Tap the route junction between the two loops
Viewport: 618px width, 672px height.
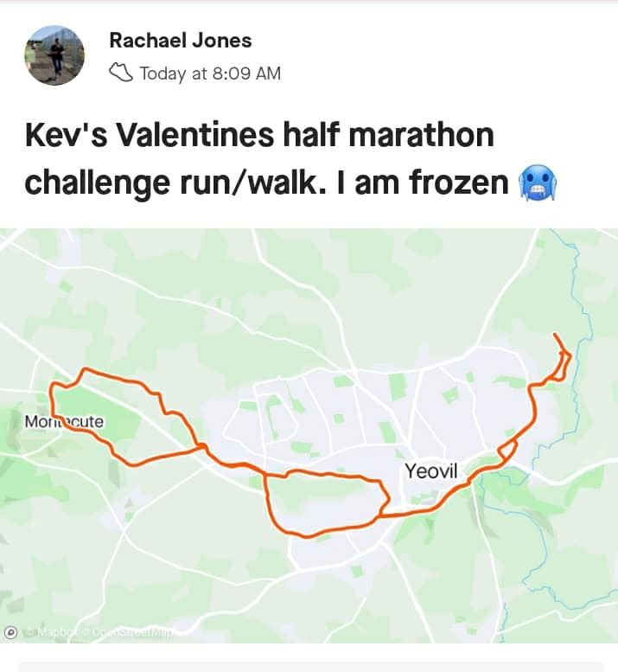202,447
